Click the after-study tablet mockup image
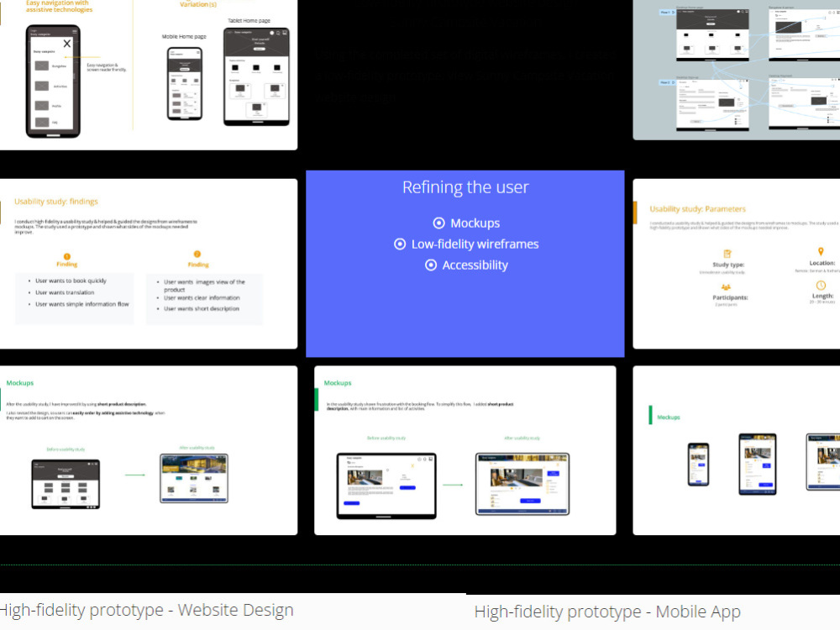 point(522,485)
